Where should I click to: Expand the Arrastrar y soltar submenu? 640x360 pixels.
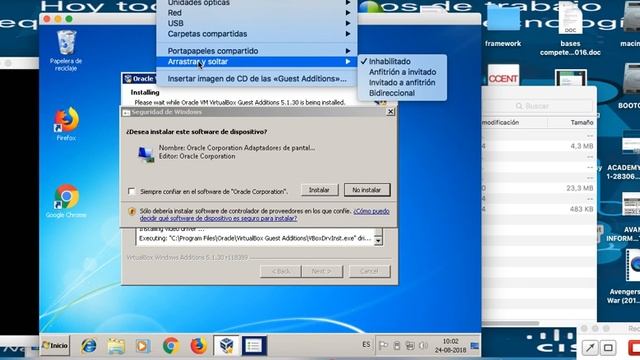point(257,62)
